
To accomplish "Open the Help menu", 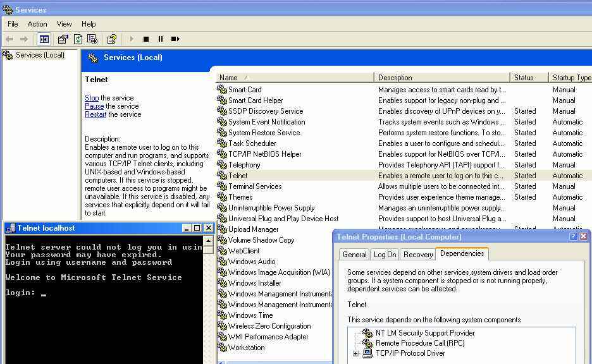I will point(89,24).
